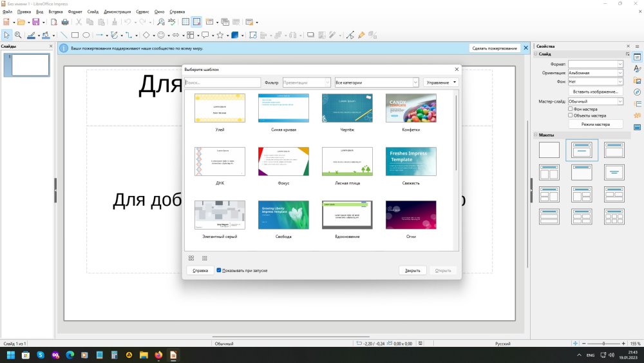The image size is (644, 363).
Task: Enable the 'Фон мастера' checkbox
Action: pyautogui.click(x=571, y=109)
